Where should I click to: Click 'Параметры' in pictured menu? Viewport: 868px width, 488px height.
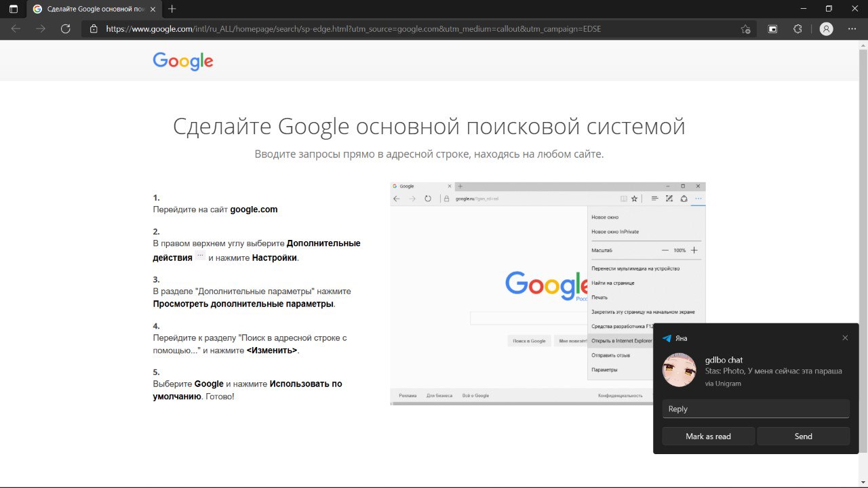tap(604, 370)
